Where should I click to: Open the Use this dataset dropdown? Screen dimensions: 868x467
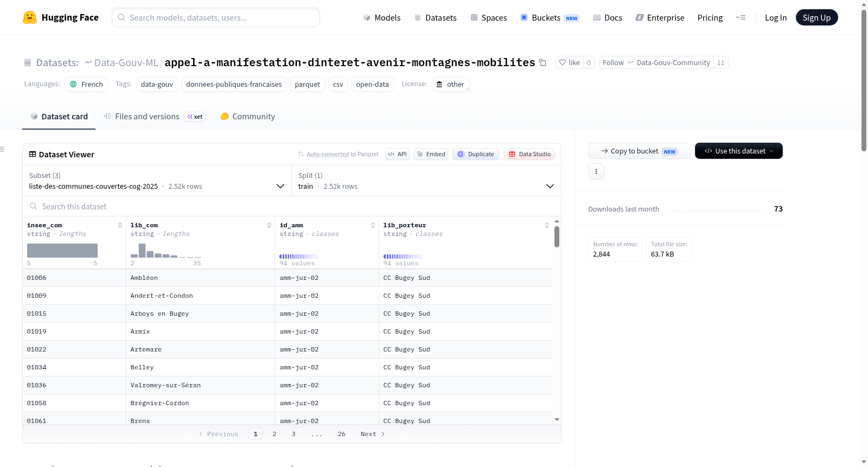click(x=739, y=151)
